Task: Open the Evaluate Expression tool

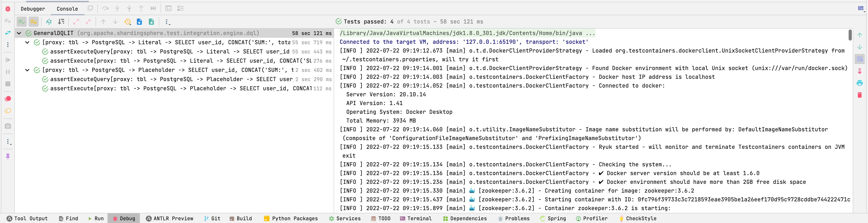Action: [x=168, y=9]
